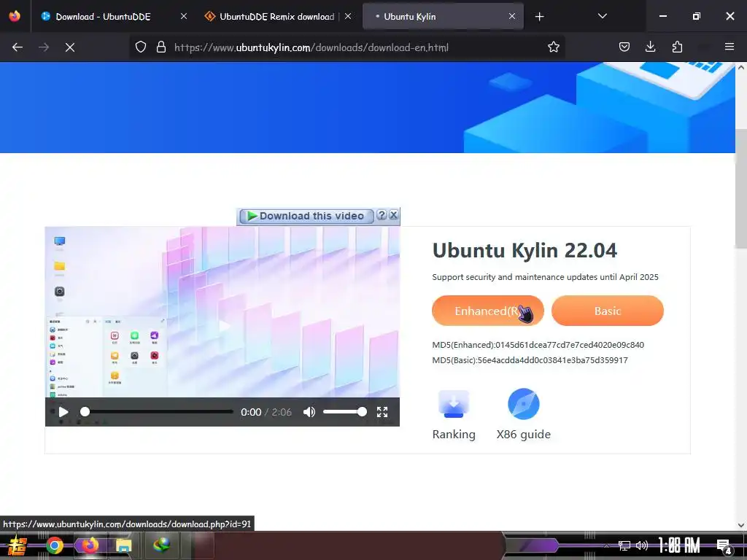Seek on the video progress bar
Viewport: 747px width, 560px height.
point(158,412)
